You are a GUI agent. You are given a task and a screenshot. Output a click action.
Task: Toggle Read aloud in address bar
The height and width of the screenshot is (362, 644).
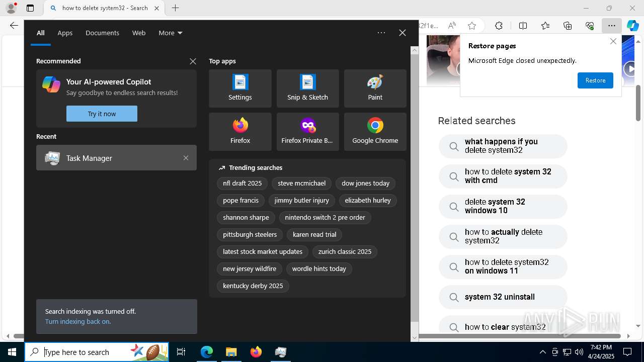click(x=452, y=26)
